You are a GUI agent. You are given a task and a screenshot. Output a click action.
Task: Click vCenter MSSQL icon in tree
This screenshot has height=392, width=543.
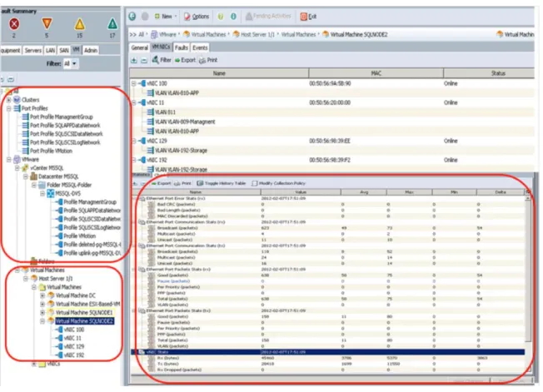click(25, 168)
